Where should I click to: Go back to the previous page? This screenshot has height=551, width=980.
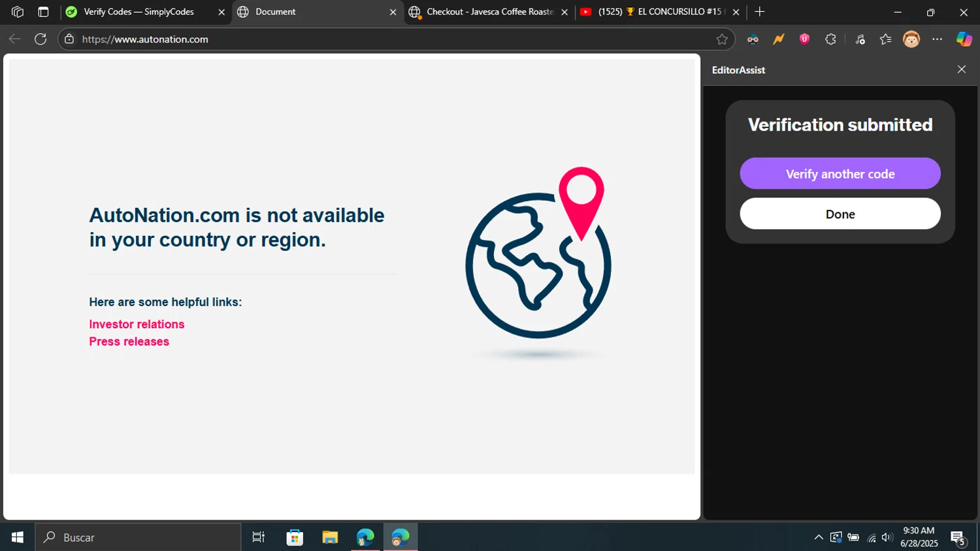point(14,39)
